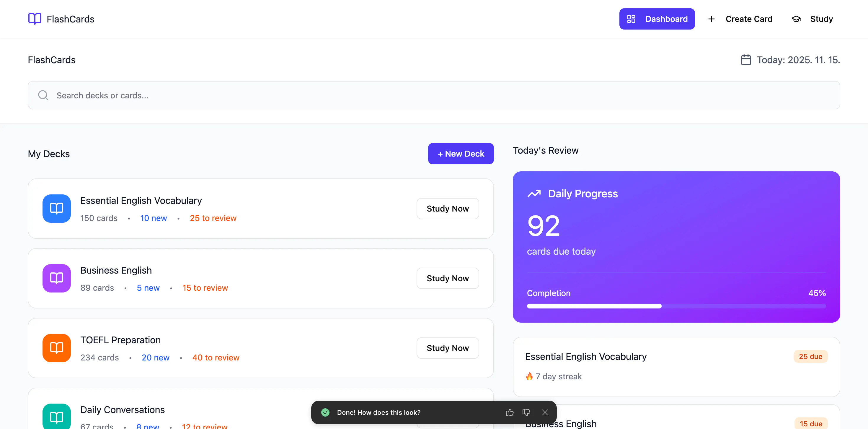Click the calendar icon next to Today's date
868x429 pixels.
pyautogui.click(x=746, y=60)
